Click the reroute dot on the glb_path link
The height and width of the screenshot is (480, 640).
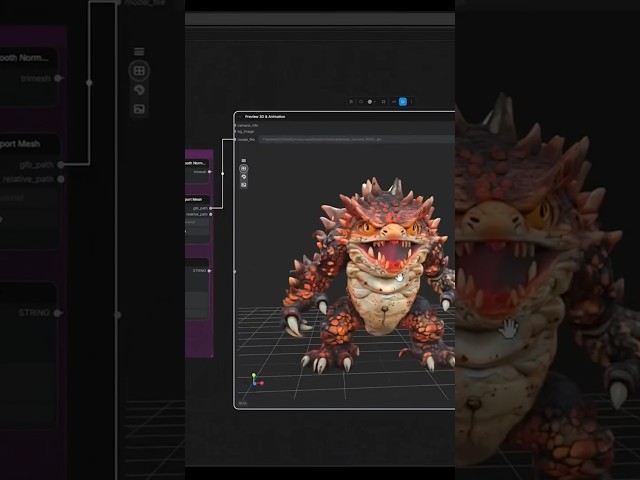222,173
